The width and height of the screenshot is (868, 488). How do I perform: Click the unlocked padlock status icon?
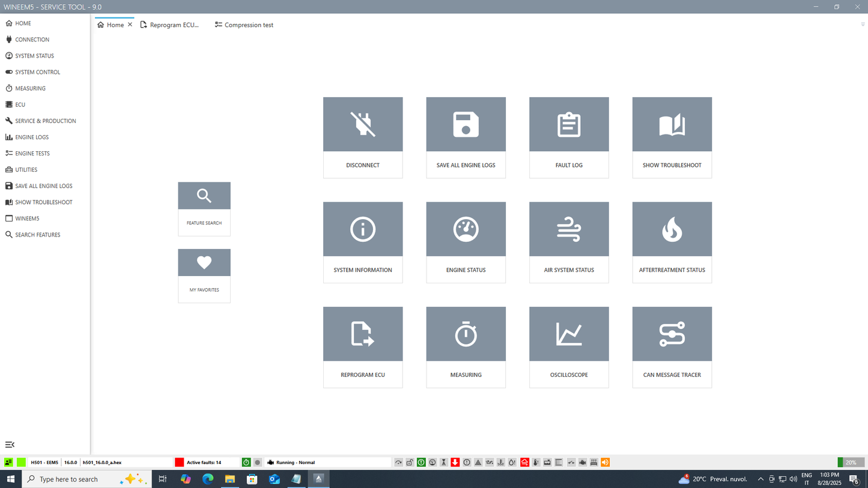pyautogui.click(x=410, y=462)
